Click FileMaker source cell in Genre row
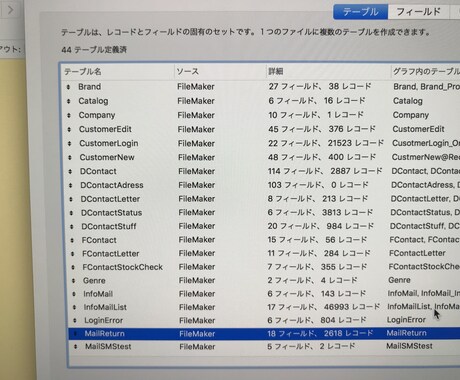 coord(197,280)
